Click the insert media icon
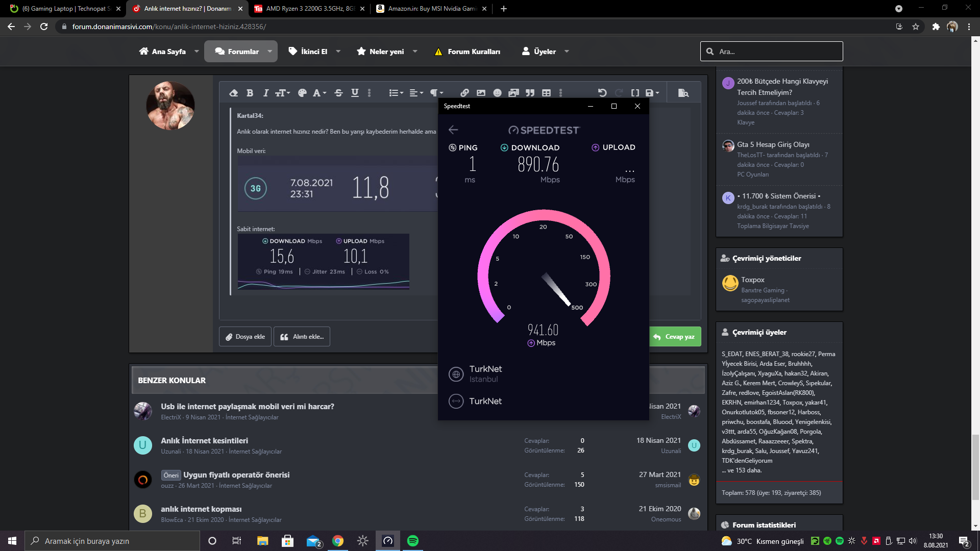980x551 pixels. click(513, 93)
